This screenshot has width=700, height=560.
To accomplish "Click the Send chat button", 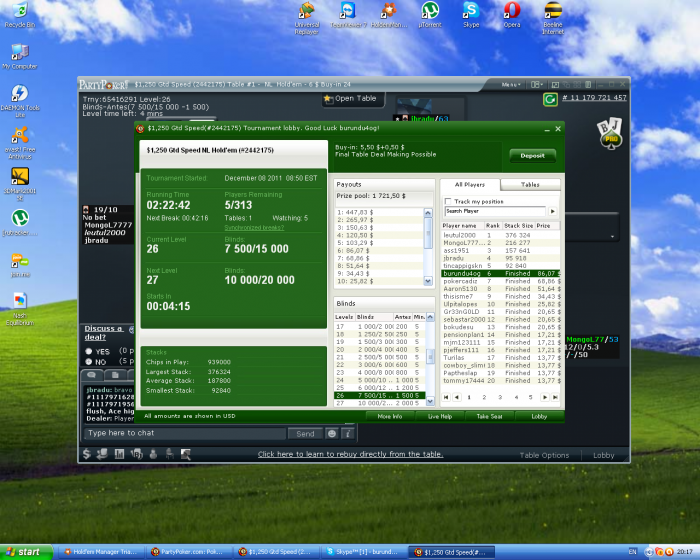I will (x=305, y=434).
